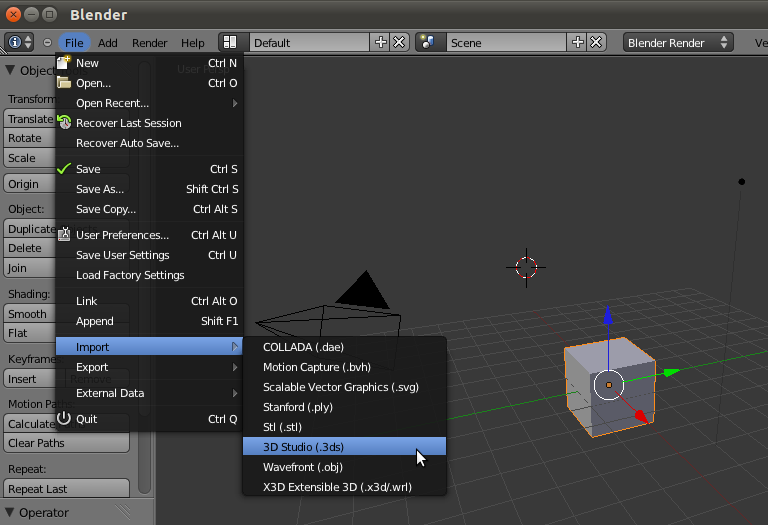Import Stanford (.ply) file
The image size is (768, 525).
345,407
